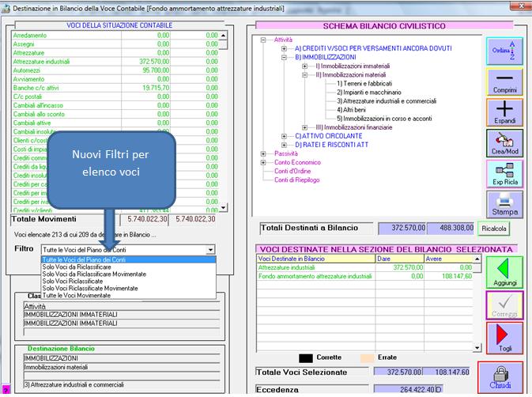Select 'Avviamento' row in voci list
This screenshot has height=397, width=532.
(x=115, y=79)
